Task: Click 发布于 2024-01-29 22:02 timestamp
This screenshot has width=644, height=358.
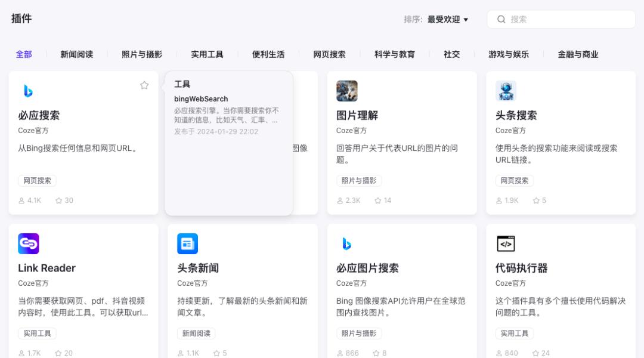Action: point(216,131)
